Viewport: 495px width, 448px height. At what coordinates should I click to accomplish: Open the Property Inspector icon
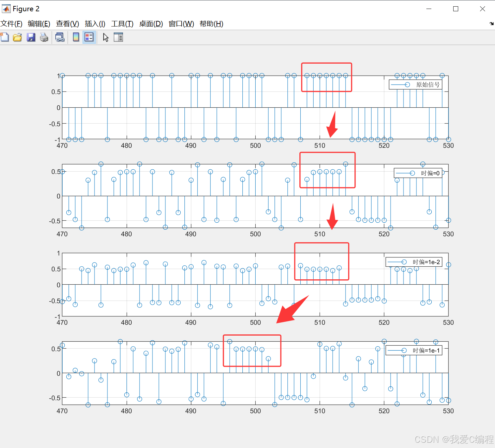118,37
